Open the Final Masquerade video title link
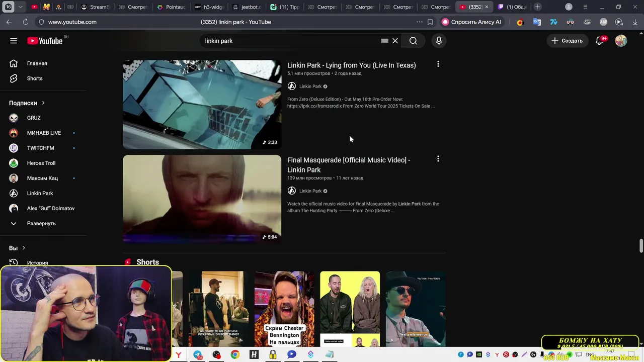The height and width of the screenshot is (362, 644). 349,165
